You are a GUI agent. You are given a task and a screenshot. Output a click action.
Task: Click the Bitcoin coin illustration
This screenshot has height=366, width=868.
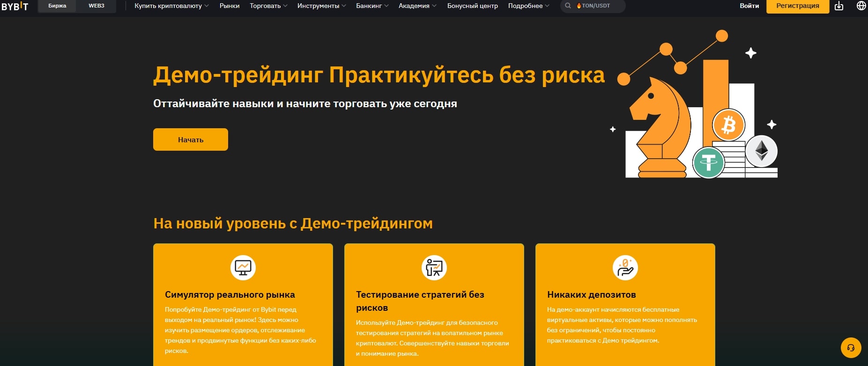coord(728,125)
